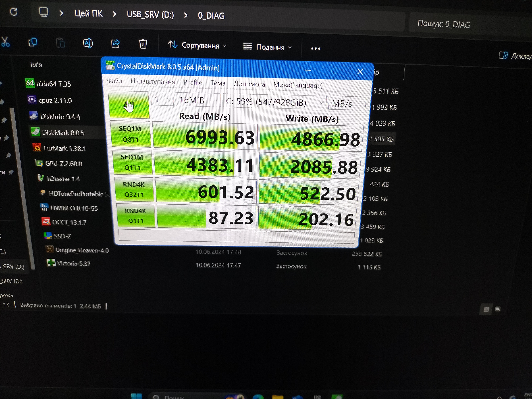Run the SEQ1M Q8T1 test button
The height and width of the screenshot is (399, 532).
point(131,134)
